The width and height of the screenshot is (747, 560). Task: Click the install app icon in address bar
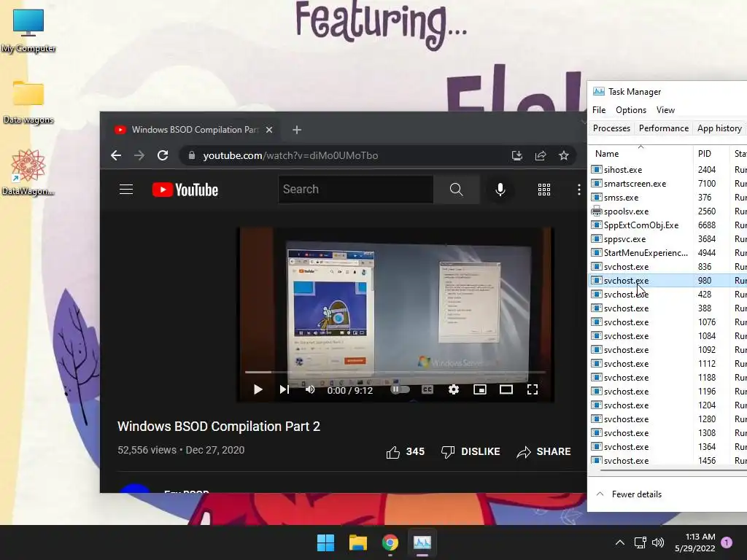(517, 155)
